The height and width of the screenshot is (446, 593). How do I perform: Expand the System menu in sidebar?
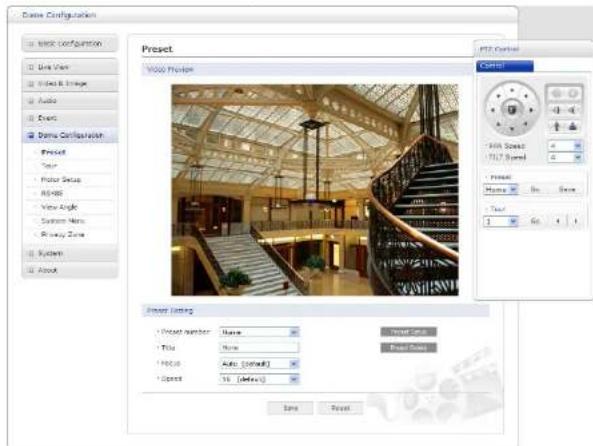point(70,253)
